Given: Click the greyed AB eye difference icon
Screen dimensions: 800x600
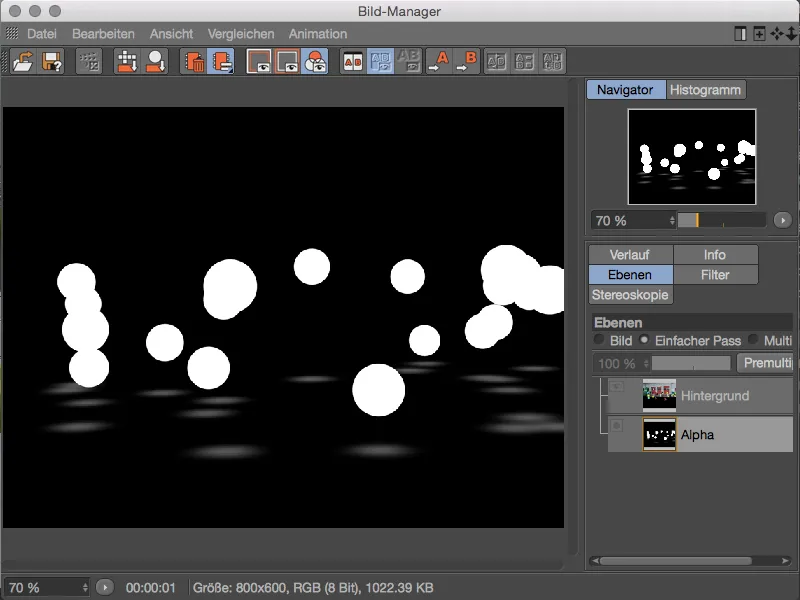Looking at the screenshot, I should [x=409, y=61].
